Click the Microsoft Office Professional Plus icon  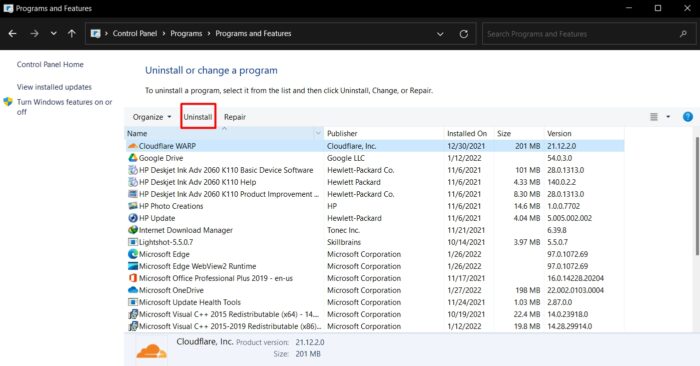click(x=133, y=278)
